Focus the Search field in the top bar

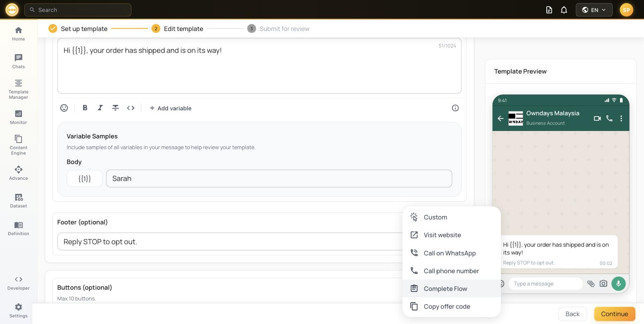tap(78, 10)
